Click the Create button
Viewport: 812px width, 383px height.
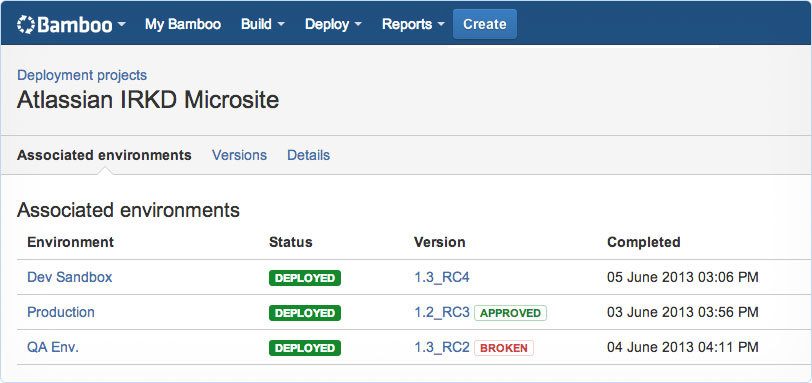pyautogui.click(x=485, y=24)
